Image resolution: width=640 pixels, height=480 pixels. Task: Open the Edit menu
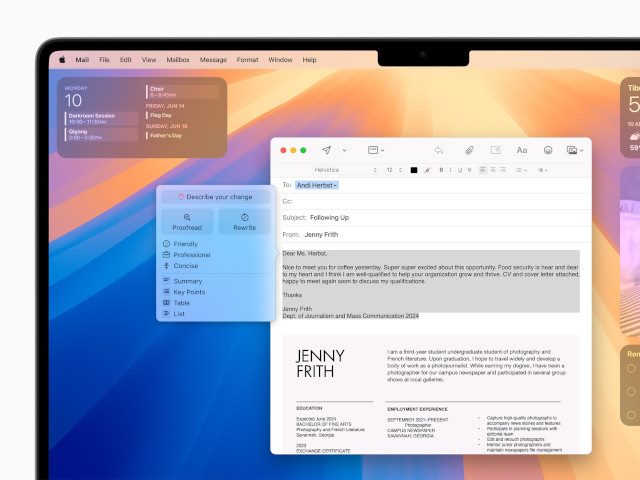click(x=126, y=60)
